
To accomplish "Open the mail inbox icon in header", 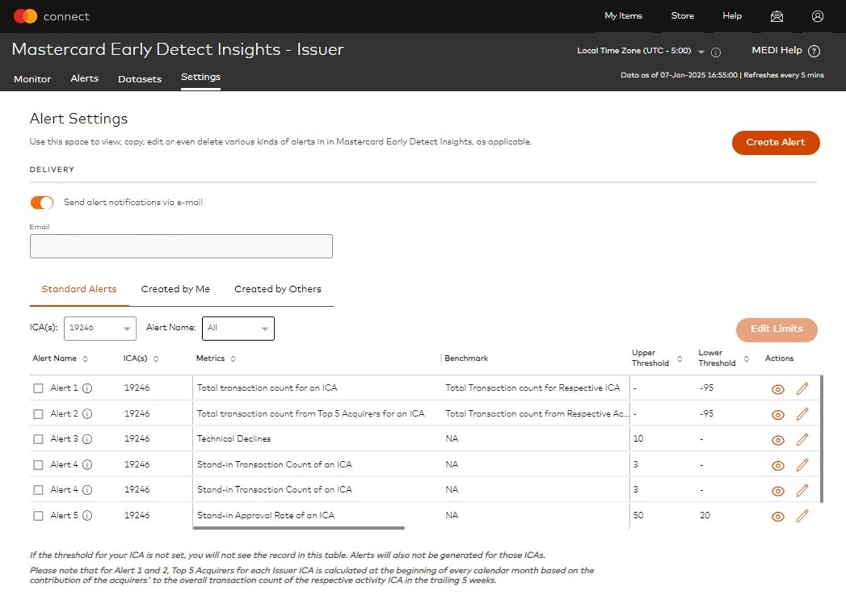I will (x=777, y=16).
